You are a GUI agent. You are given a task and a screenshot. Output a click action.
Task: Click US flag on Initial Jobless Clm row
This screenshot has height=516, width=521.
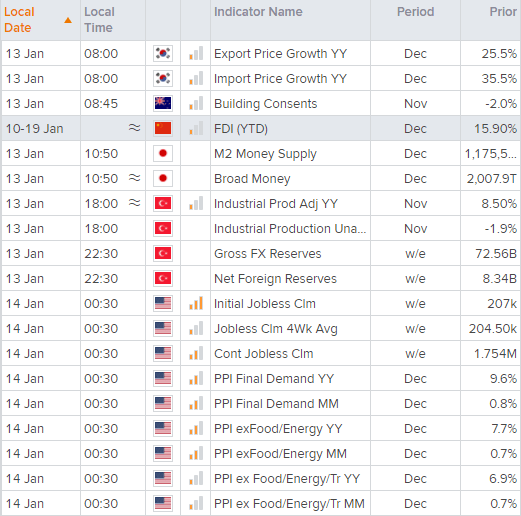click(163, 303)
